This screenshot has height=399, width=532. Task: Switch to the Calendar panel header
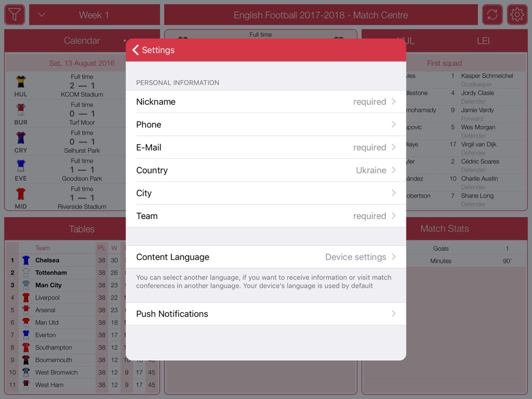(82, 41)
